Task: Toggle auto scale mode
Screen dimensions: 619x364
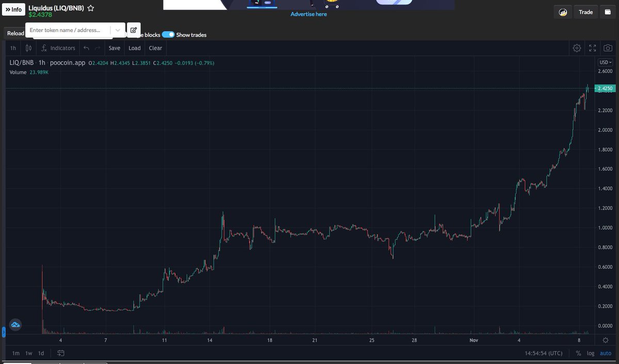Action: tap(605, 353)
